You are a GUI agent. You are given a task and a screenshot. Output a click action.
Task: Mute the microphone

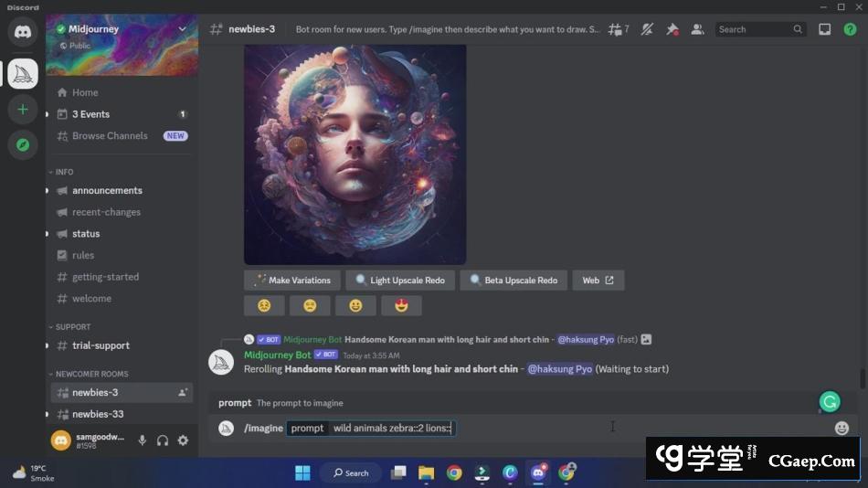[x=143, y=440]
